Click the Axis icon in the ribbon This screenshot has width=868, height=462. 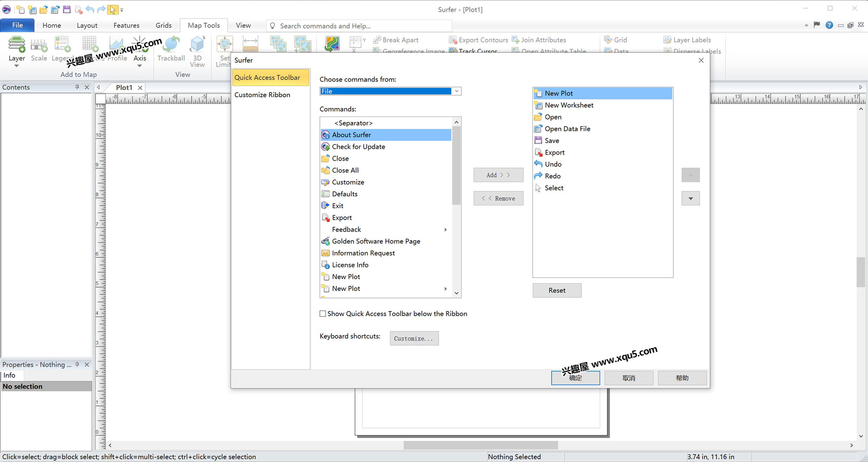coord(140,44)
